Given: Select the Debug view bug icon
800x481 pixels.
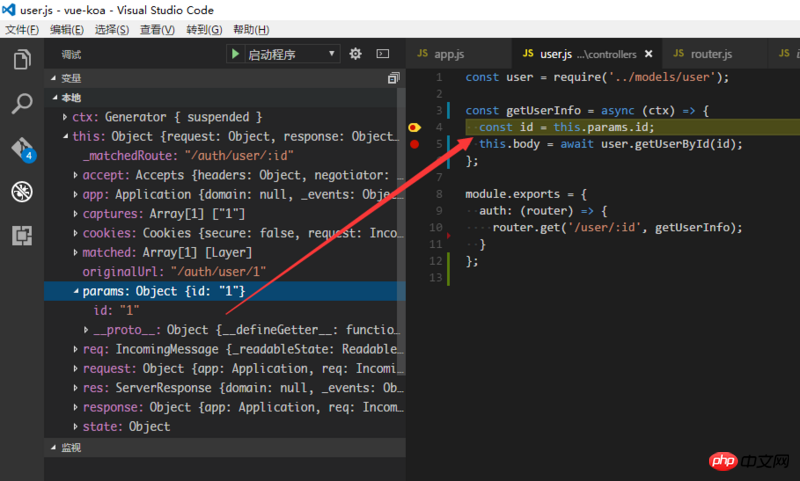Looking at the screenshot, I should [21, 191].
